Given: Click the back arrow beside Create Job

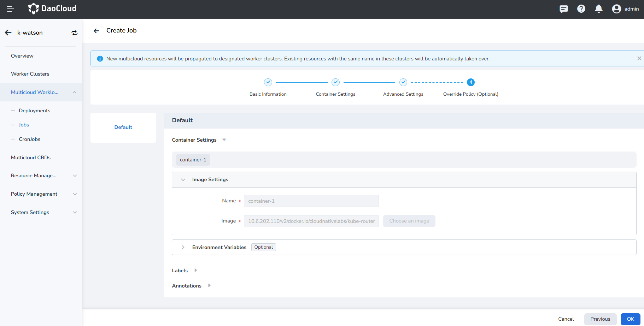Looking at the screenshot, I should [96, 31].
